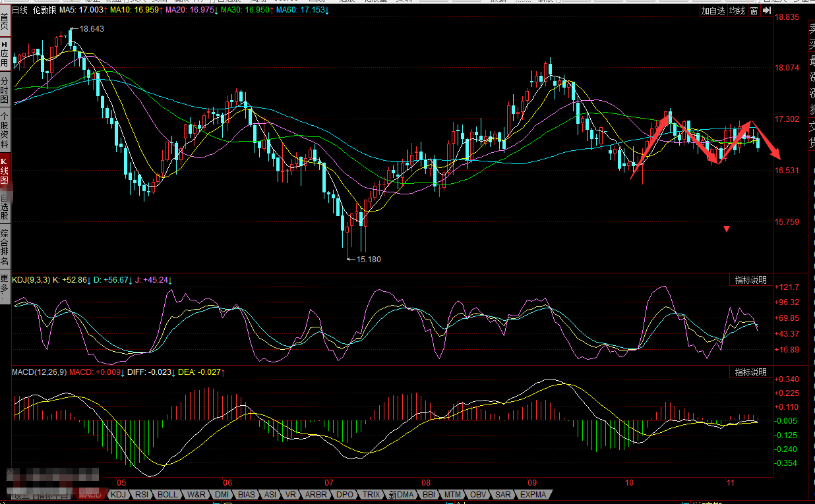Click the 日线 daily period label

click(x=21, y=11)
